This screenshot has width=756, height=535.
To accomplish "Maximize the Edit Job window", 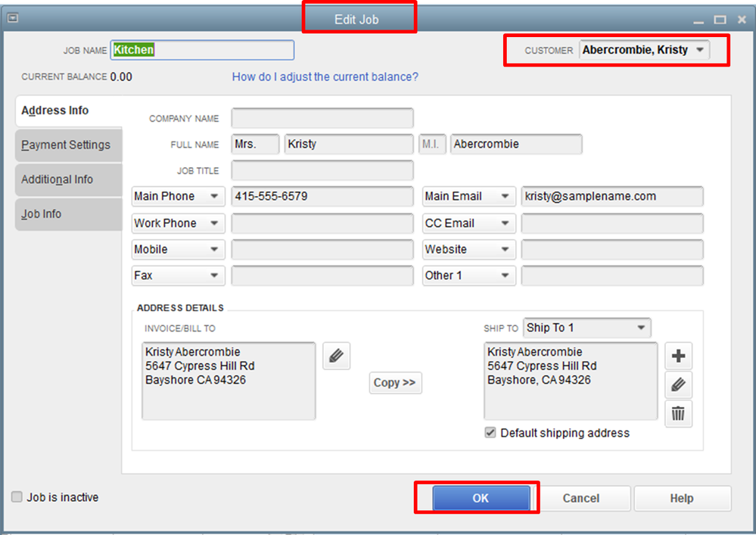I will (x=720, y=20).
